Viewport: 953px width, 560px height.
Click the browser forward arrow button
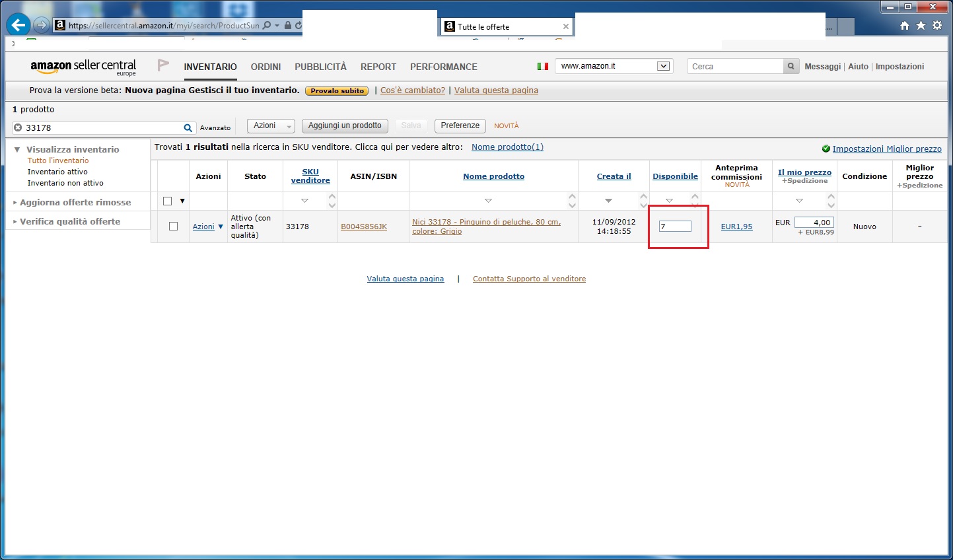point(41,26)
